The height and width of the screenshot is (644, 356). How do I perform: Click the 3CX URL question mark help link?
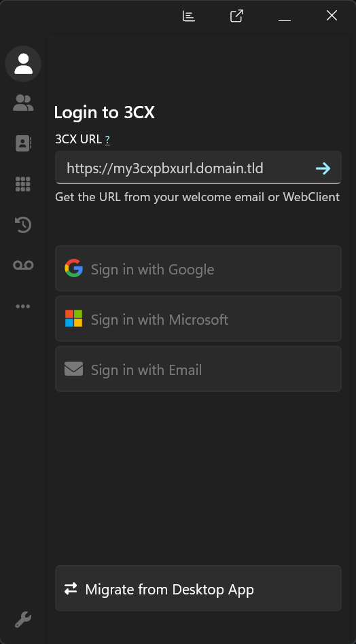click(107, 140)
